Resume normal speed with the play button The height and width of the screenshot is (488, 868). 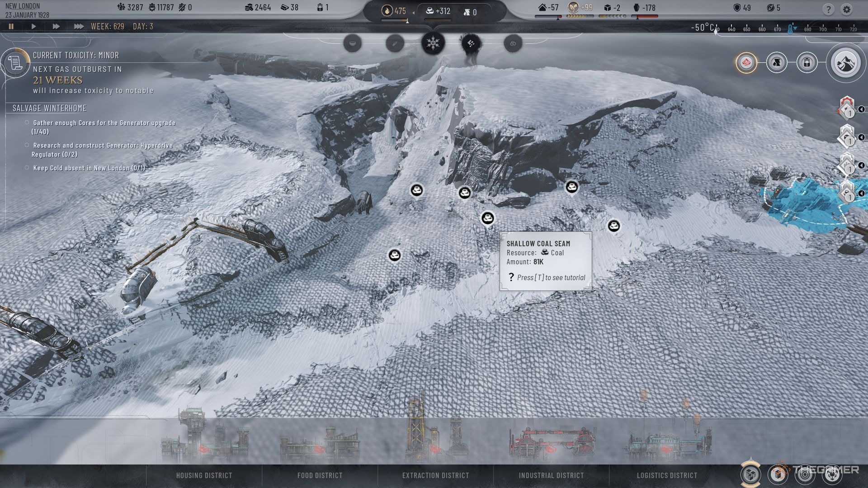[x=33, y=27]
